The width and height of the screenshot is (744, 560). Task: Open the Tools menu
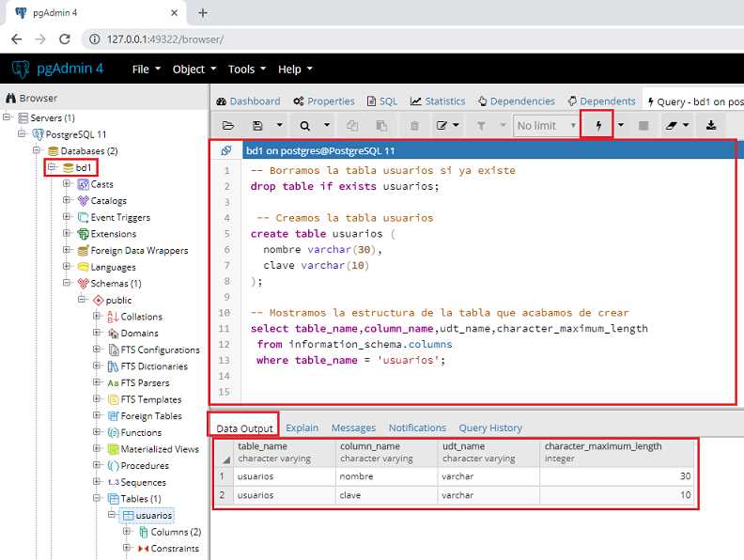(247, 70)
